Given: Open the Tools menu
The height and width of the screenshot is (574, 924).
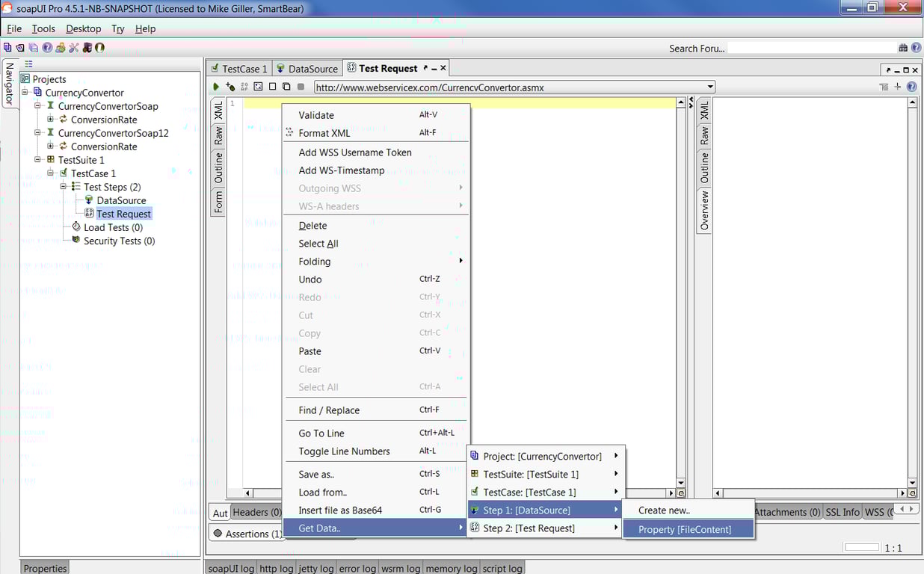Looking at the screenshot, I should 43,28.
